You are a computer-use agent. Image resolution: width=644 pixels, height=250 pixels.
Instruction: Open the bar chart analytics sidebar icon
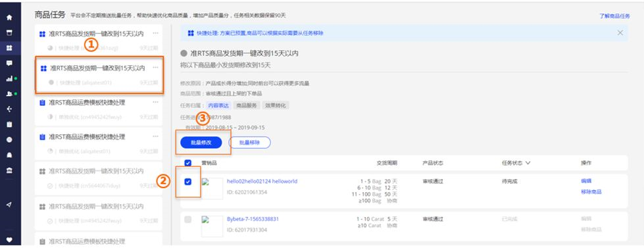[x=9, y=79]
